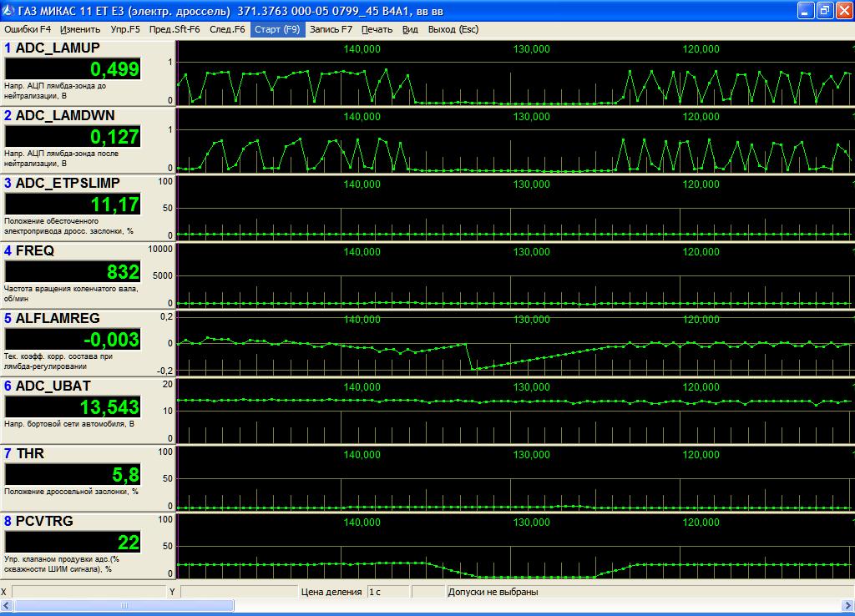Minimize the ГАЗ МИКАС window
This screenshot has height=616, width=855.
tap(806, 10)
